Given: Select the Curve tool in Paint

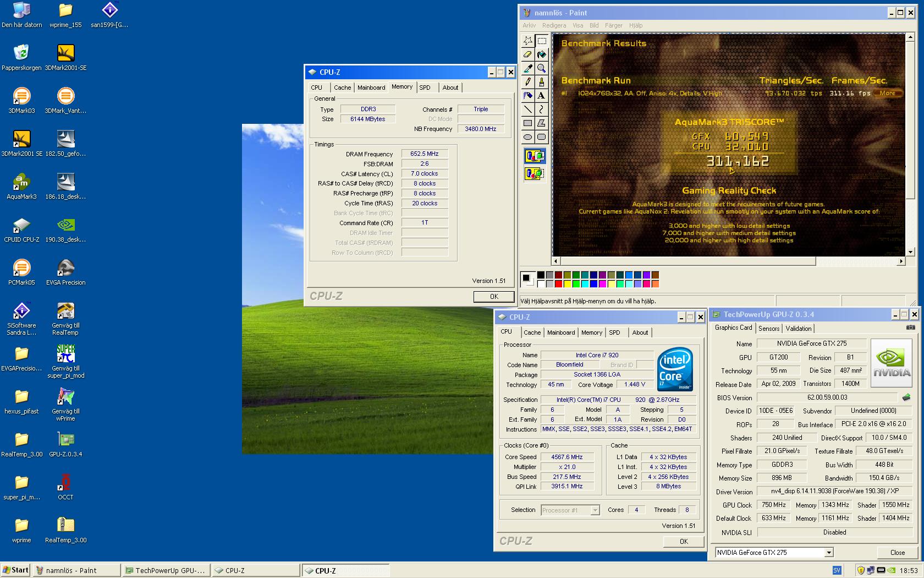Looking at the screenshot, I should [541, 110].
